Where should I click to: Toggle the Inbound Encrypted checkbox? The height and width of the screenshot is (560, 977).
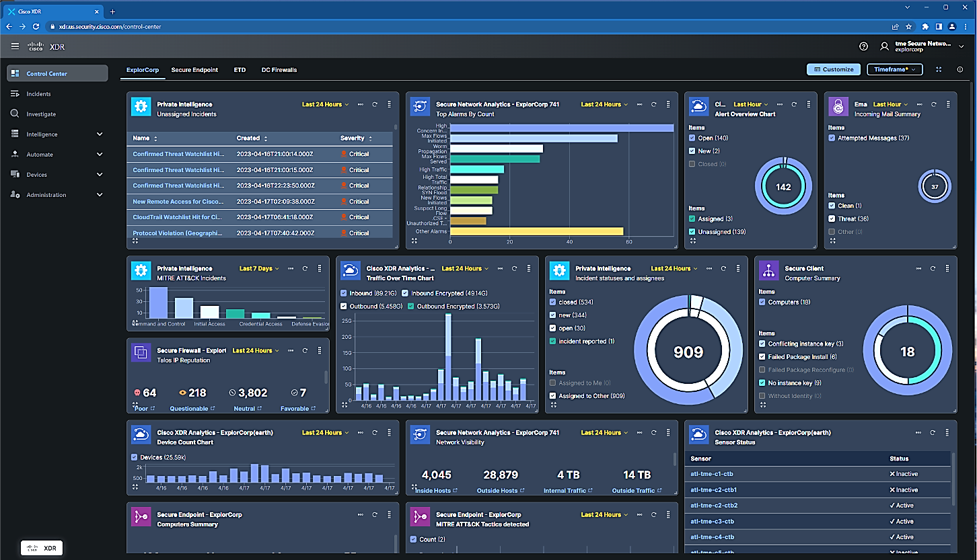[405, 294]
